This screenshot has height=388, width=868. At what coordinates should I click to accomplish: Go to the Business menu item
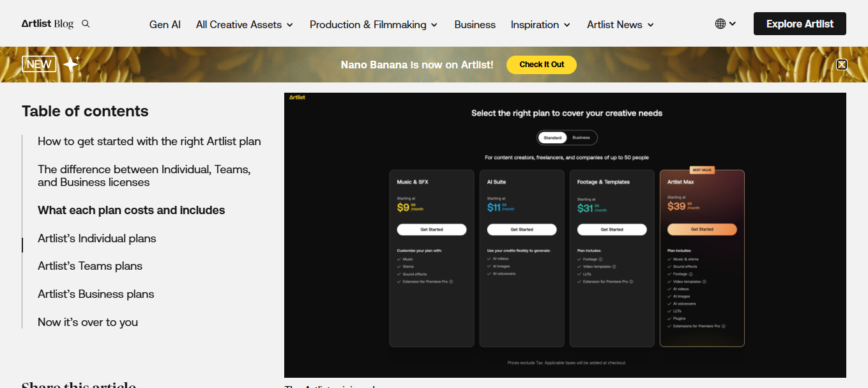pyautogui.click(x=475, y=24)
